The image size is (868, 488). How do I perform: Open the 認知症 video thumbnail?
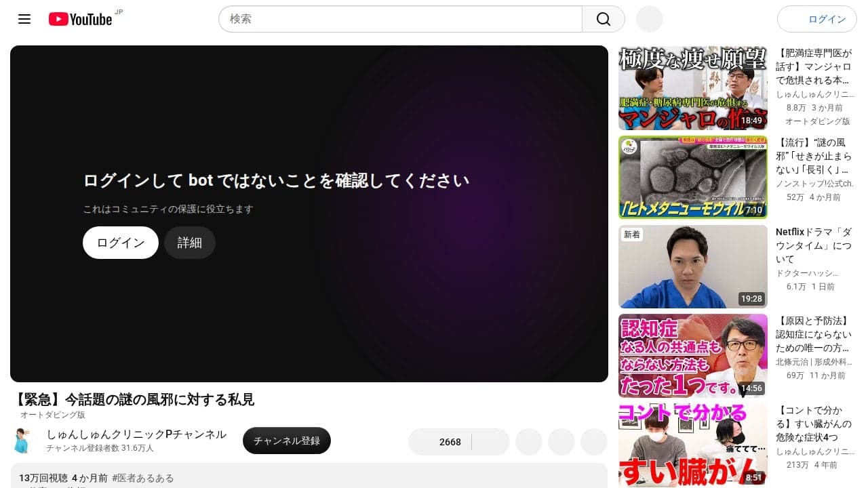pos(693,355)
